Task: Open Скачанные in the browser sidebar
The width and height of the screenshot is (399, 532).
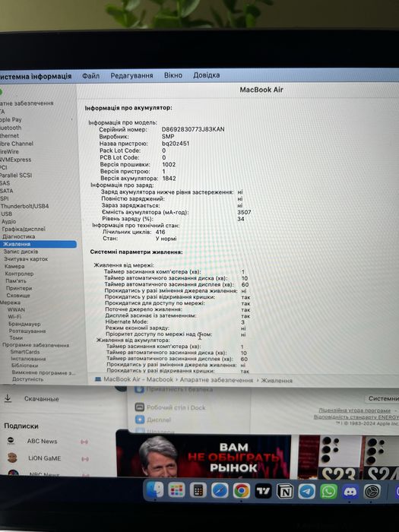Action: (x=41, y=399)
